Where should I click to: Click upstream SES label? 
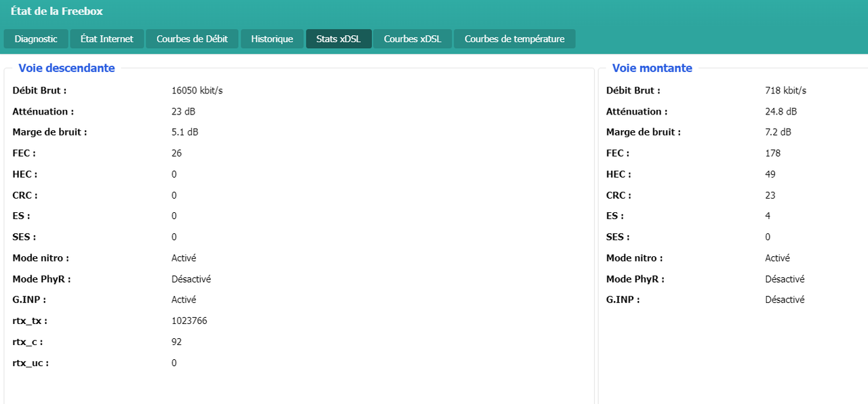click(618, 237)
